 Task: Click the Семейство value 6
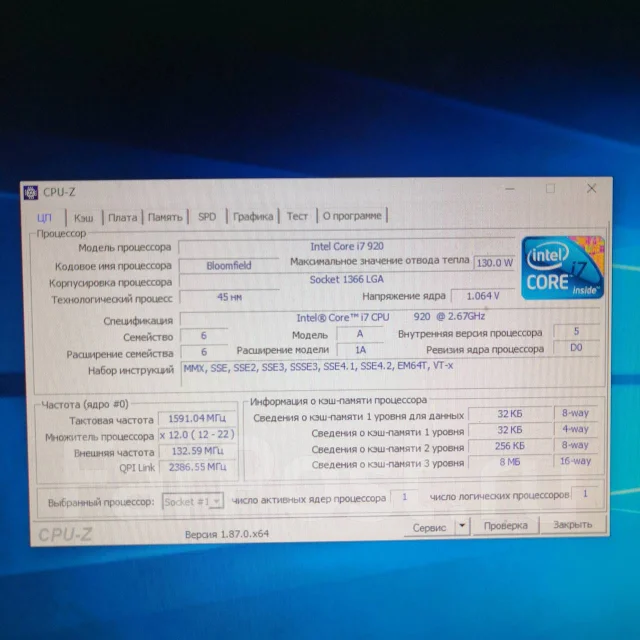pos(204,336)
